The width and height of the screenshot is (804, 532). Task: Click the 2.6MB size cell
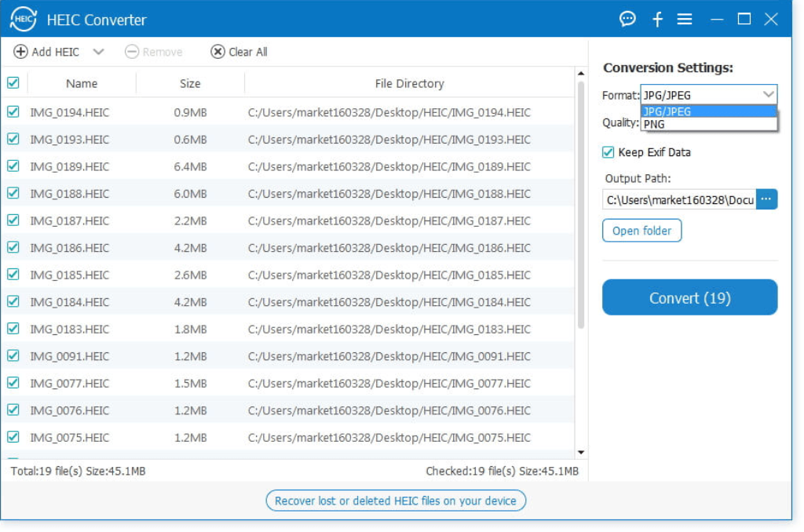pyautogui.click(x=190, y=275)
